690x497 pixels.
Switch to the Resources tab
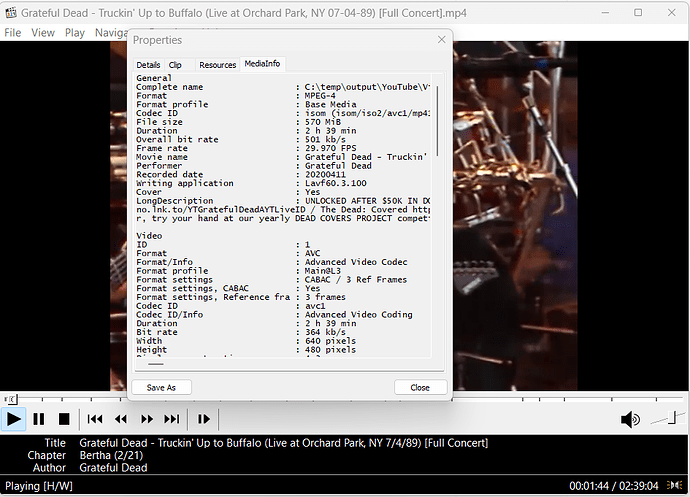pos(217,65)
